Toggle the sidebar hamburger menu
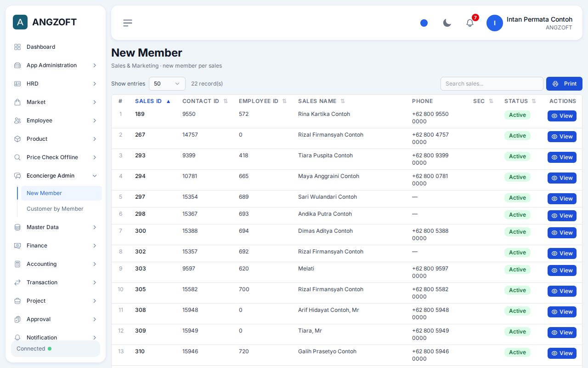Screen dimensions: 588x368 click(x=128, y=23)
